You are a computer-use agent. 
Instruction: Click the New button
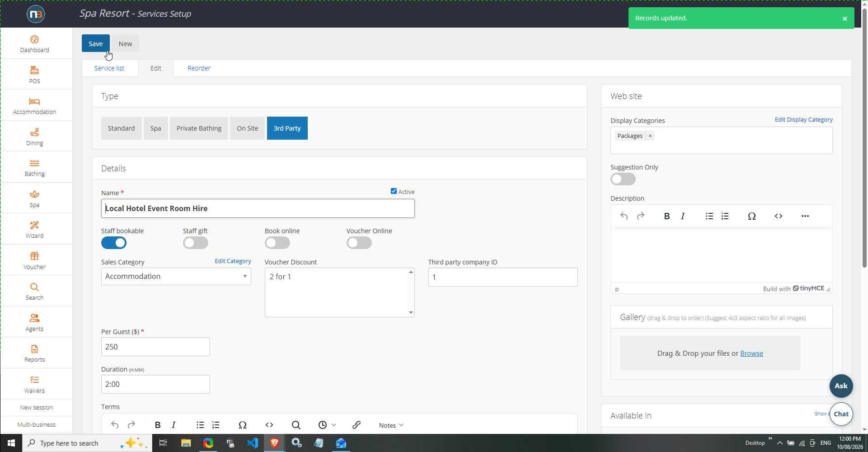[125, 43]
